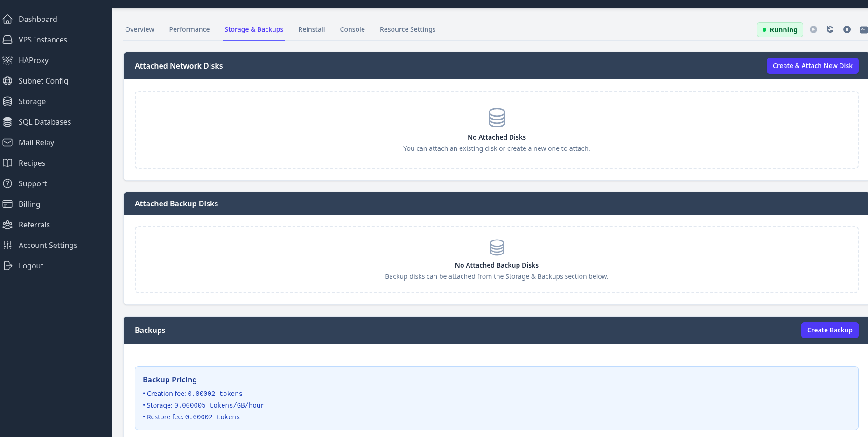Click the Mail Relay envelope icon
868x437 pixels.
[x=7, y=142]
